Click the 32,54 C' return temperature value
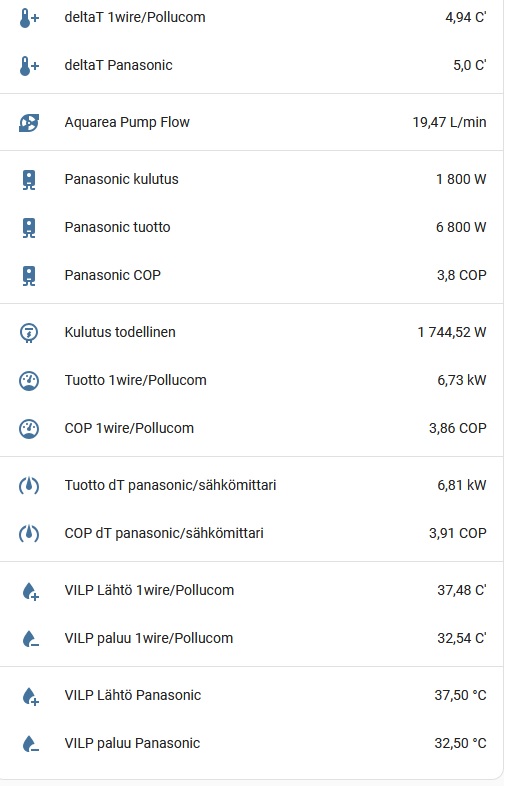This screenshot has width=518, height=786. pyautogui.click(x=462, y=638)
